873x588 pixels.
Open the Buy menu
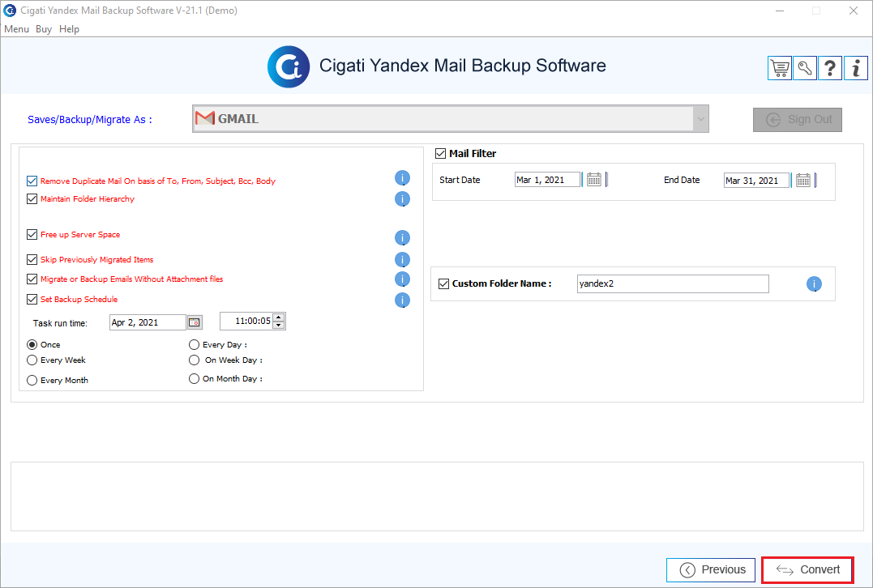tap(44, 29)
